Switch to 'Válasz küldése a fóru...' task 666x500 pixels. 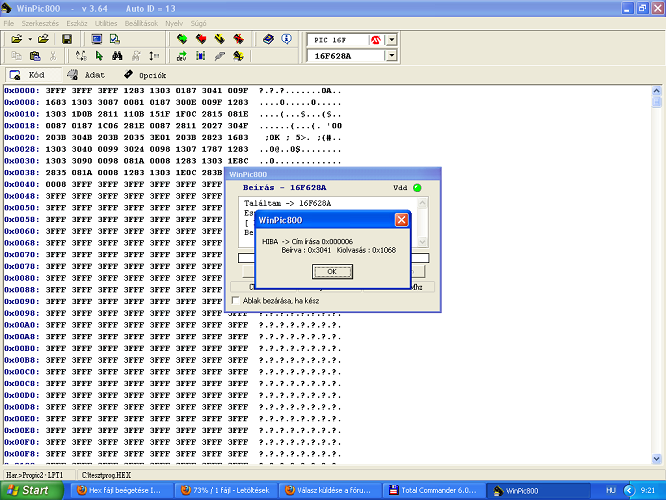point(330,491)
